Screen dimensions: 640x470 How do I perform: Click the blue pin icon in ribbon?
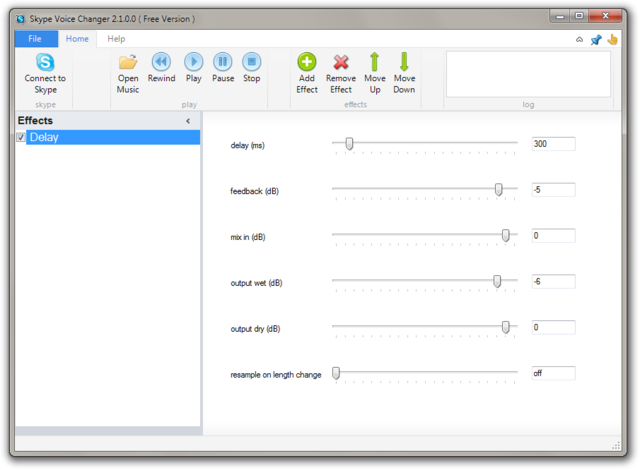(596, 40)
